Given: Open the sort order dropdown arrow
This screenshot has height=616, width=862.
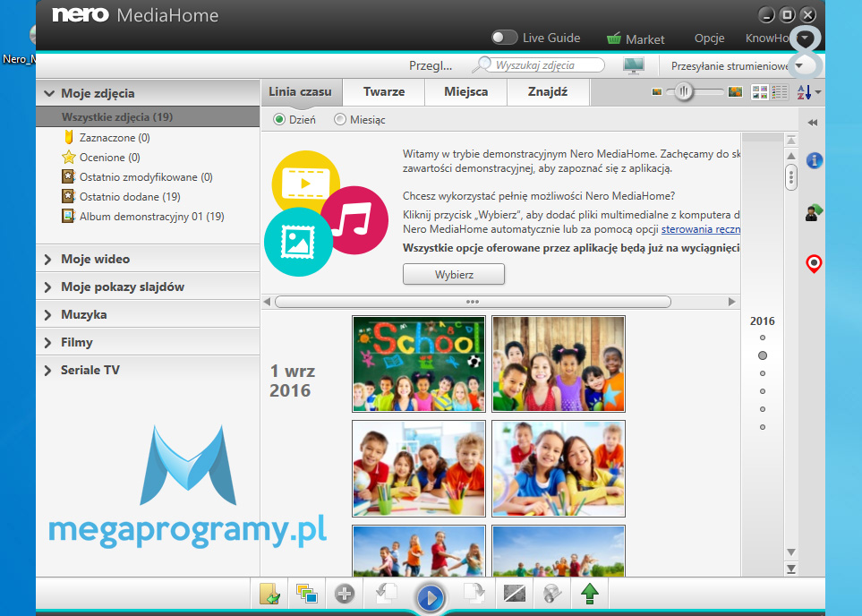Looking at the screenshot, I should [x=818, y=92].
